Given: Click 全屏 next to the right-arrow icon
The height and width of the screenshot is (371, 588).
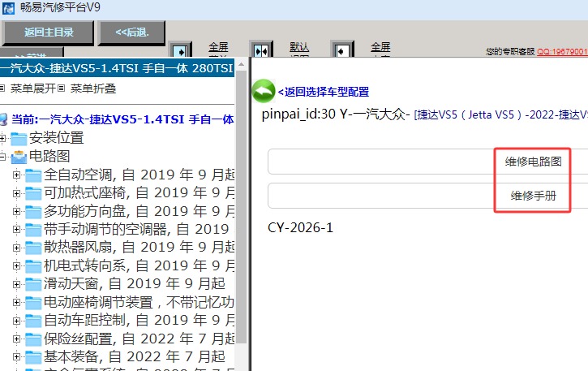Looking at the screenshot, I should (x=218, y=48).
